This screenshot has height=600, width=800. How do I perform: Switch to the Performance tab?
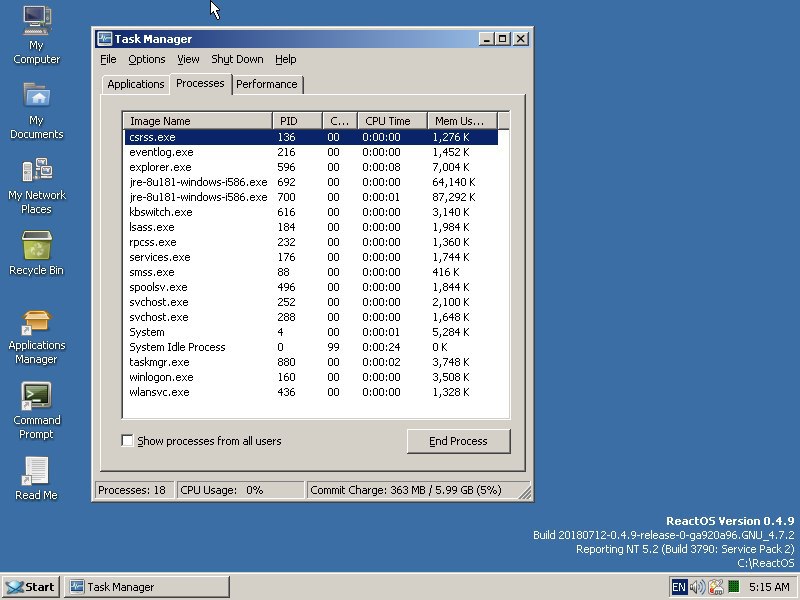[x=266, y=84]
